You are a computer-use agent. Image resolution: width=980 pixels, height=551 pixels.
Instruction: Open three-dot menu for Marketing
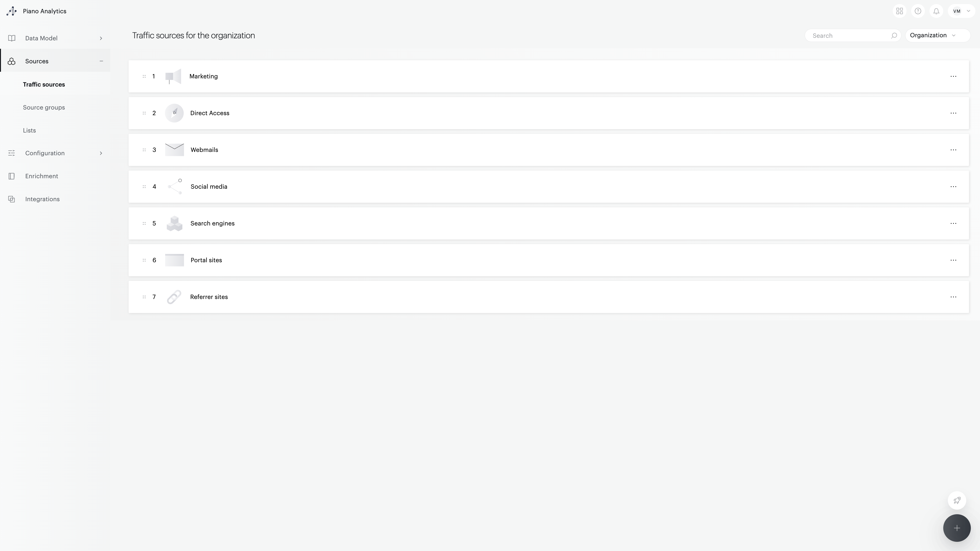pyautogui.click(x=953, y=77)
